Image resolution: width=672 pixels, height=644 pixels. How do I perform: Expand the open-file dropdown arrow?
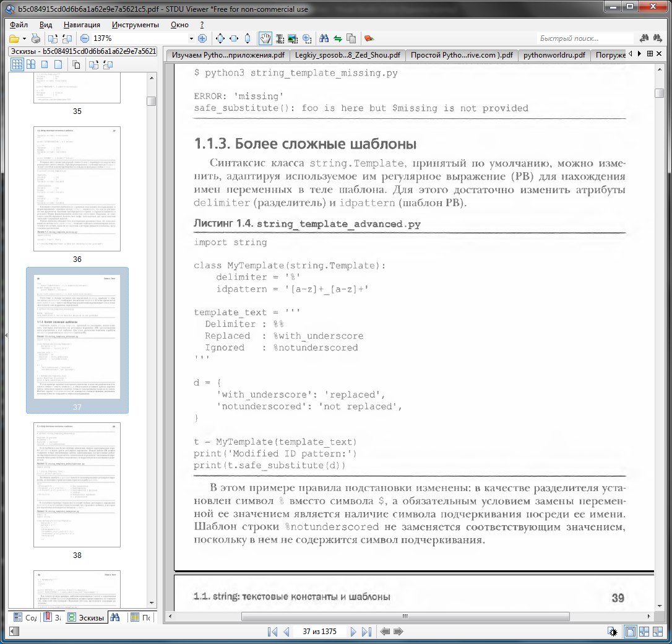[24, 38]
